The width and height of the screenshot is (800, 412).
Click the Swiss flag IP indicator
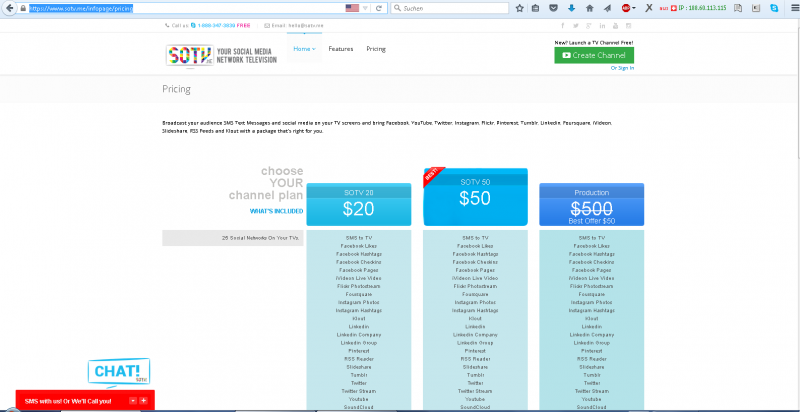point(673,8)
